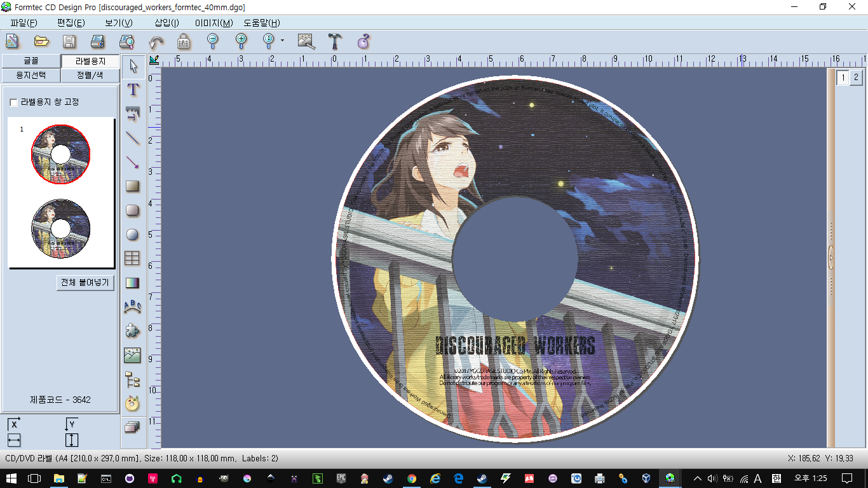Image resolution: width=868 pixels, height=488 pixels.
Task: Click the height dimension icon
Action: [71, 440]
